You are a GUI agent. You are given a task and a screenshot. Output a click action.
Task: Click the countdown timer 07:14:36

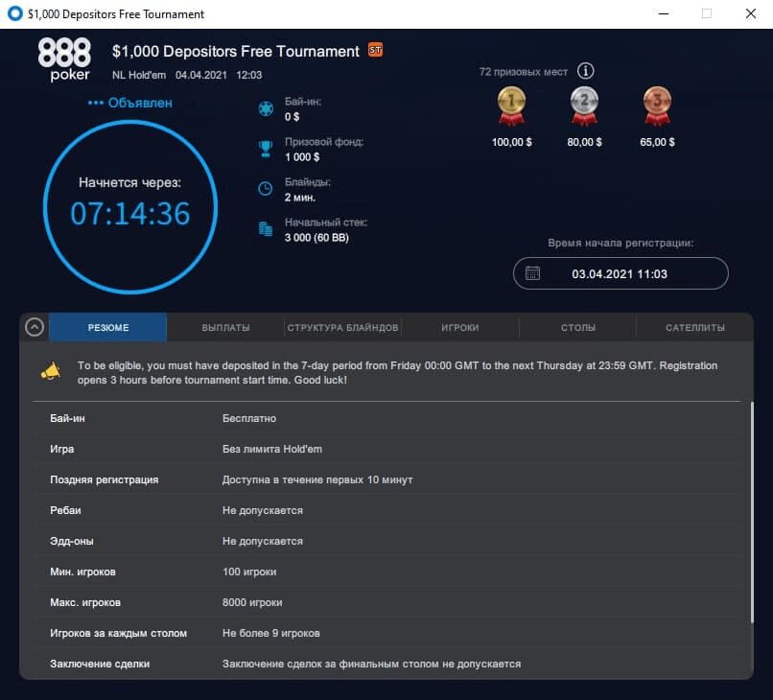point(130,214)
